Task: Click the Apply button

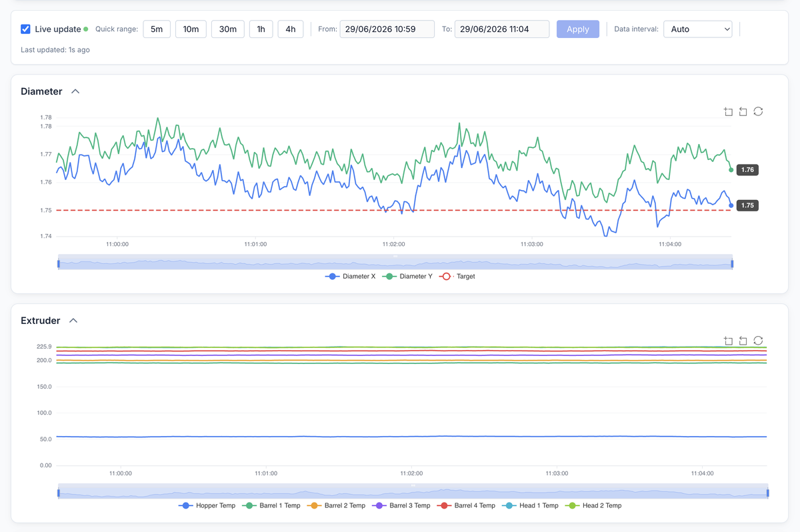Action: [578, 29]
